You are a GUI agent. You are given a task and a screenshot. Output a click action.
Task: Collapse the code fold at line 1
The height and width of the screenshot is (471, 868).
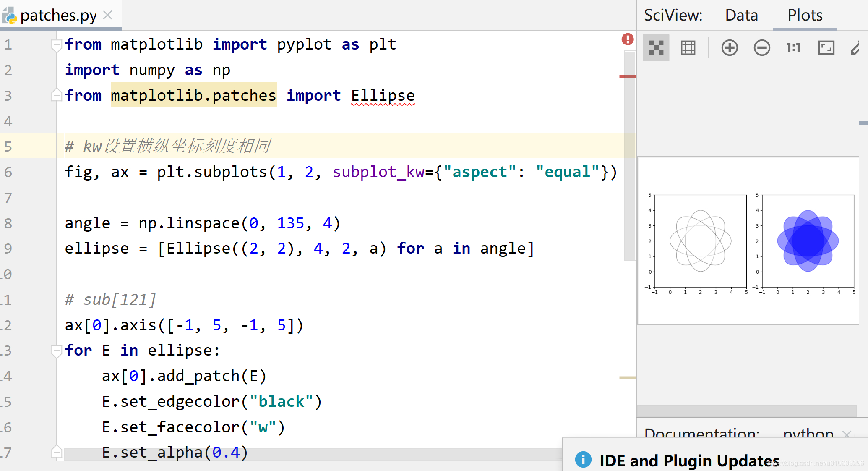tap(56, 45)
